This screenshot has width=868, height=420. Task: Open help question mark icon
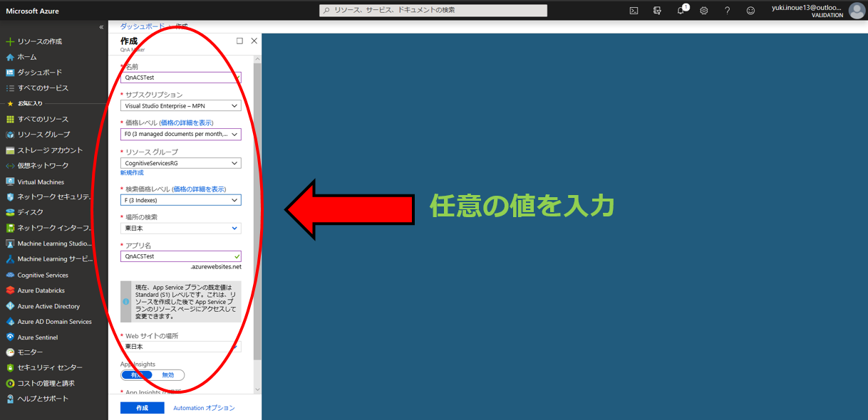pyautogui.click(x=727, y=11)
